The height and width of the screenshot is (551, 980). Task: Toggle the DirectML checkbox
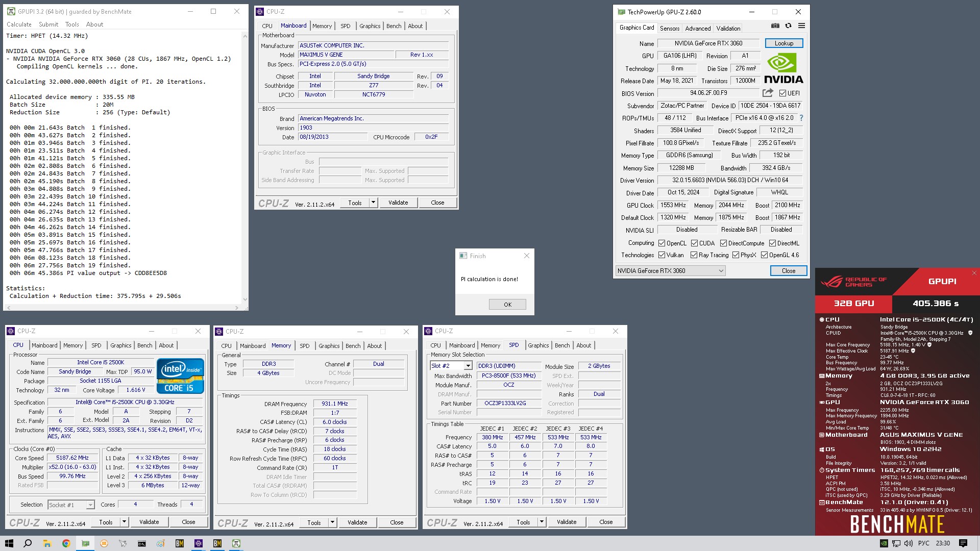pyautogui.click(x=772, y=243)
